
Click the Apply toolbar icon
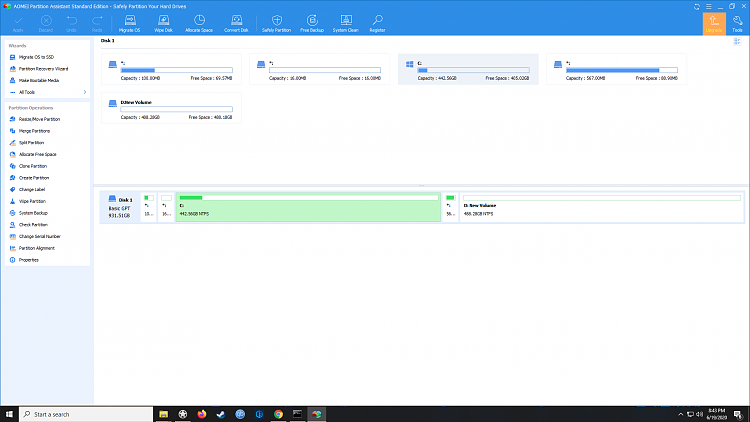[x=18, y=23]
